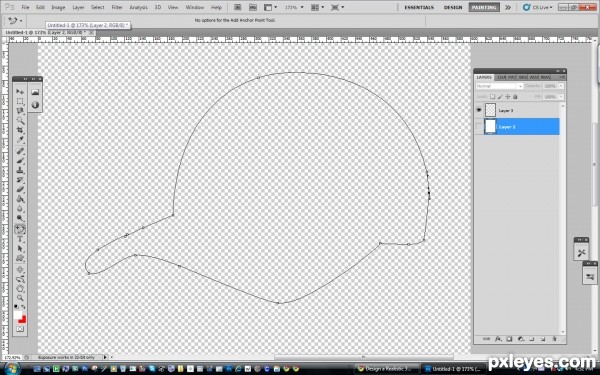
Task: Click the Windows Start button
Action: 11,368
